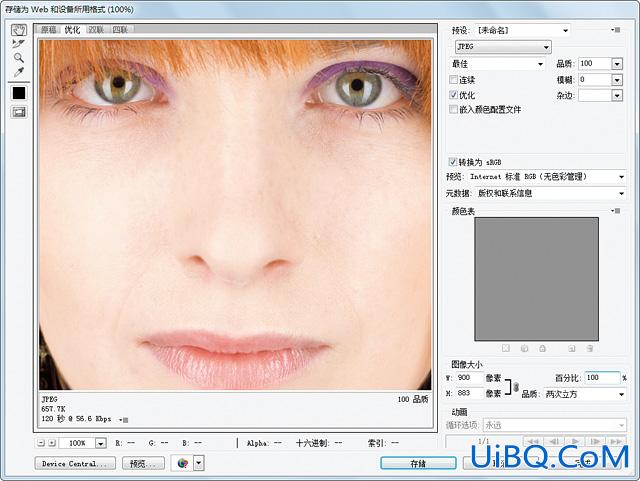This screenshot has height=481, width=640.
Task: Open the 100% zoom level dropdown
Action: click(x=100, y=443)
